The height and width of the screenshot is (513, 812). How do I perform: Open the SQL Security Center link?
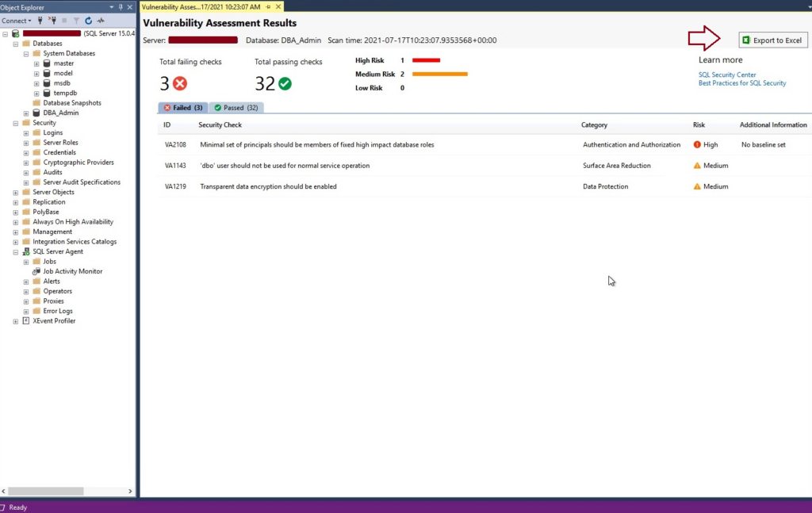726,75
